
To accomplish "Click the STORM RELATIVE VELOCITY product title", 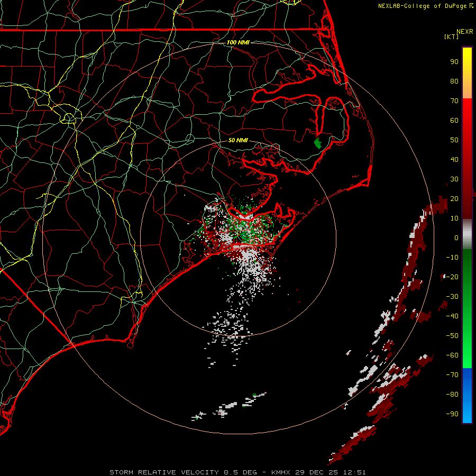I will [x=164, y=472].
